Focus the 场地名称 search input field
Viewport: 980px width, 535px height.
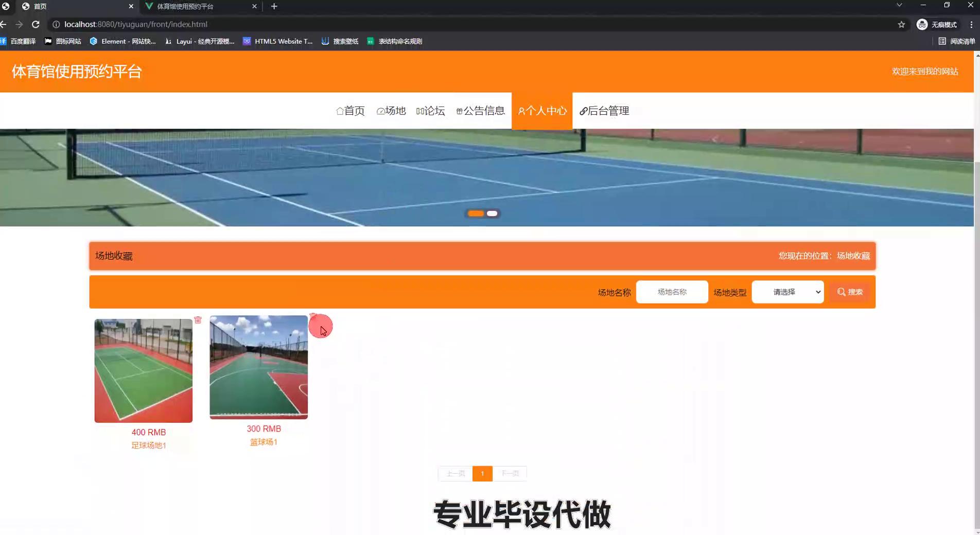pyautogui.click(x=672, y=292)
